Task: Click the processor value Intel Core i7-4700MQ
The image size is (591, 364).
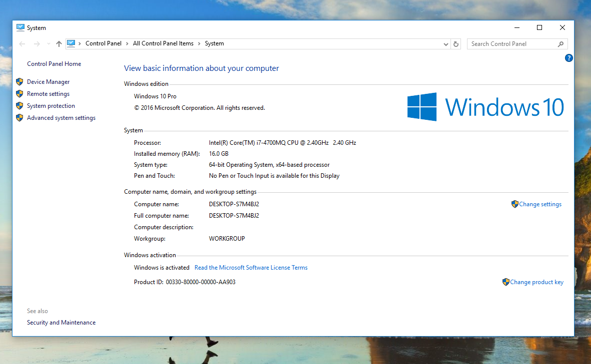Action: (282, 143)
